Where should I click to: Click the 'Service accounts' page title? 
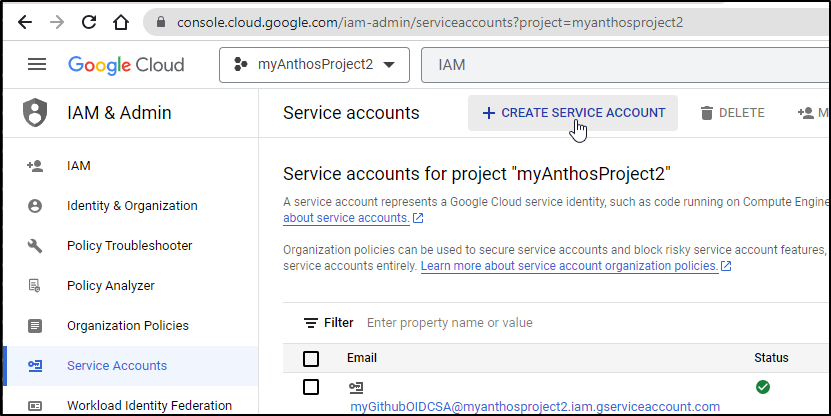pyautogui.click(x=351, y=113)
